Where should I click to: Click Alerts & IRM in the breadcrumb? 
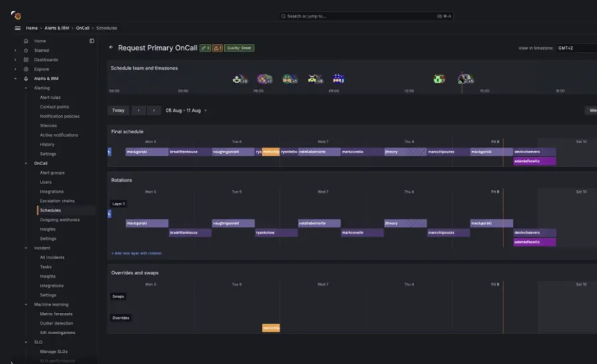(x=57, y=28)
